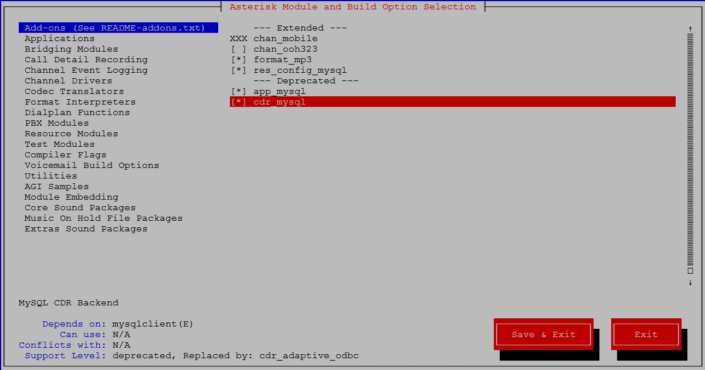Open the Compiler Flags category
The image size is (705, 370).
tap(65, 155)
